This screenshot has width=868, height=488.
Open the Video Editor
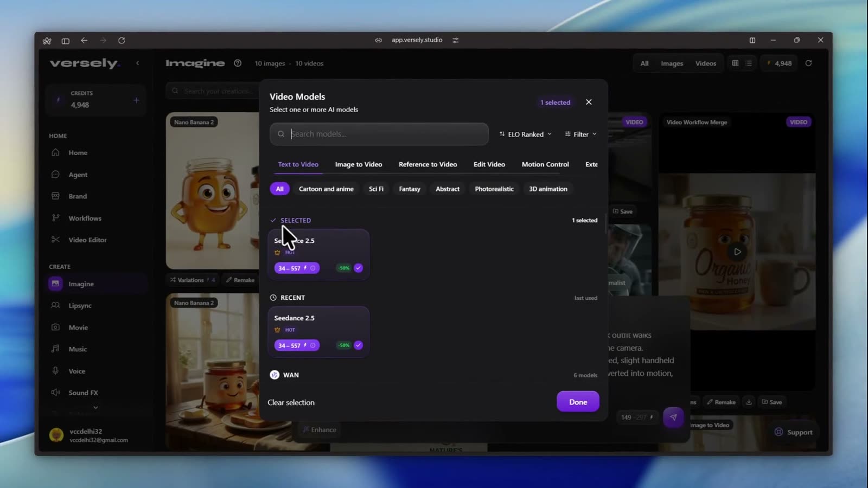(87, 240)
